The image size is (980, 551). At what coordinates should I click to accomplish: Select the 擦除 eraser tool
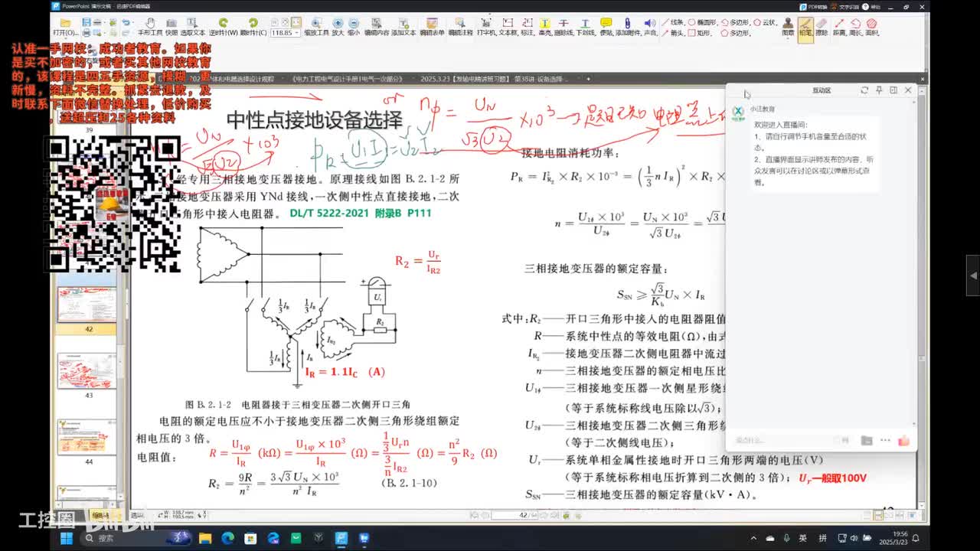821,28
